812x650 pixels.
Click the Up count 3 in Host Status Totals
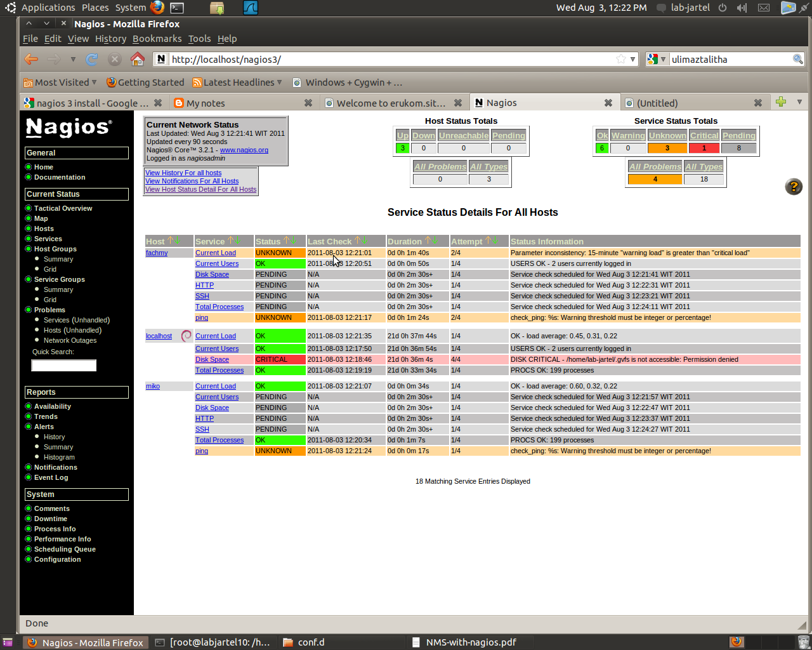coord(402,148)
